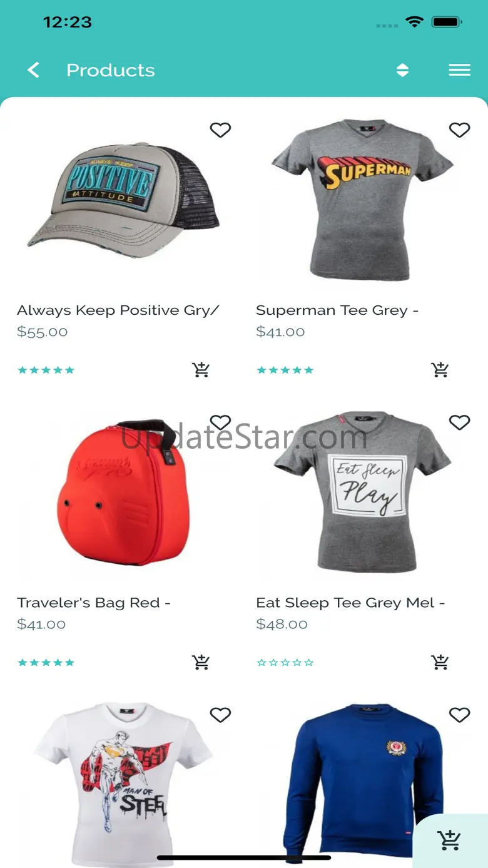
Task: Mark Traveler's Bag Red as favorite
Action: pos(220,422)
